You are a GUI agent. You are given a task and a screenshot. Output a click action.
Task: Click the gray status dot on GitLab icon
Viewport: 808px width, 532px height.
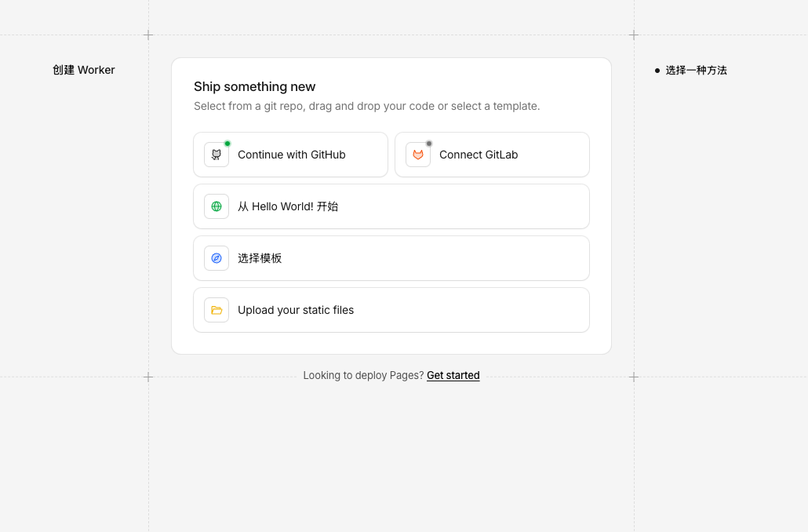pyautogui.click(x=429, y=144)
